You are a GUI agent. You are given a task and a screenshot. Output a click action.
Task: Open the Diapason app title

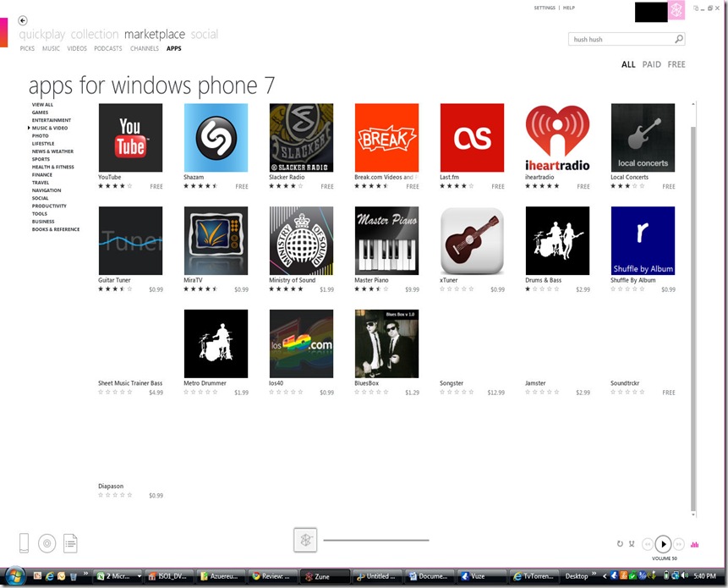pyautogui.click(x=111, y=486)
